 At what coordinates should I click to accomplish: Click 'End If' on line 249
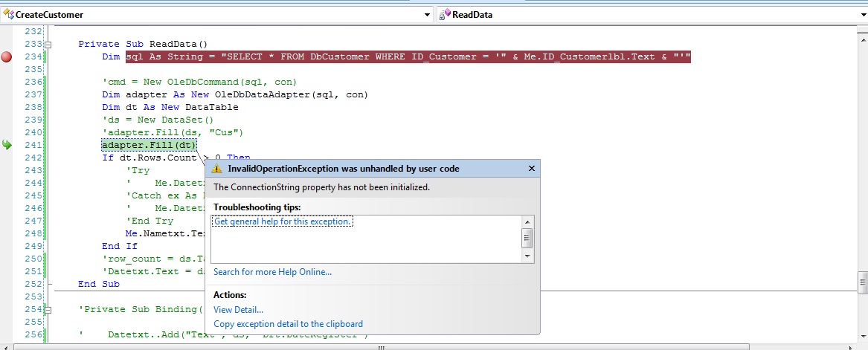coord(119,246)
